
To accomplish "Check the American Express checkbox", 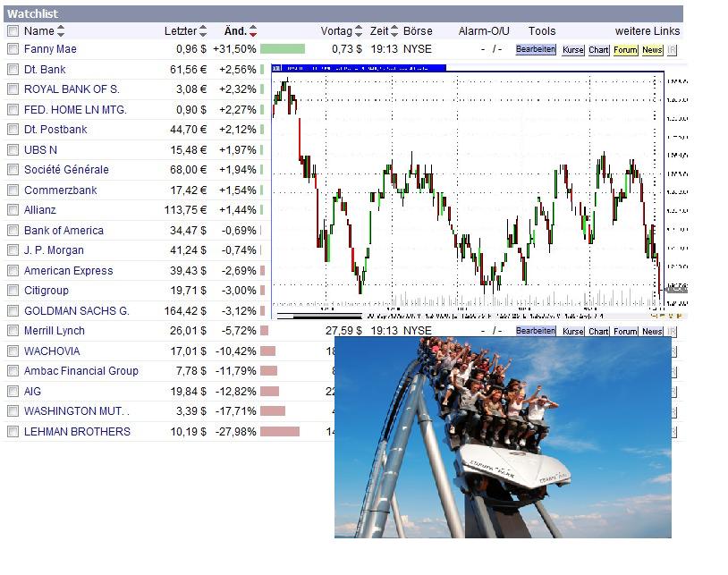I will [x=13, y=271].
